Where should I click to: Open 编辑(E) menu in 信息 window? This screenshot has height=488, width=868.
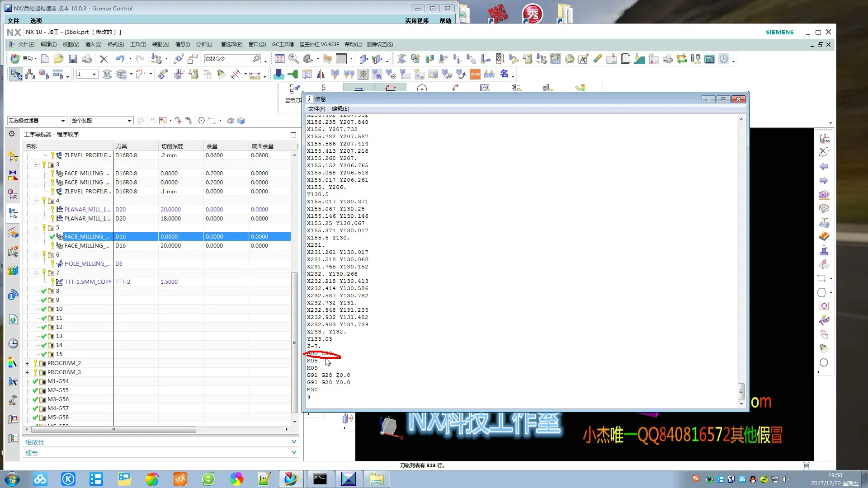click(x=340, y=109)
